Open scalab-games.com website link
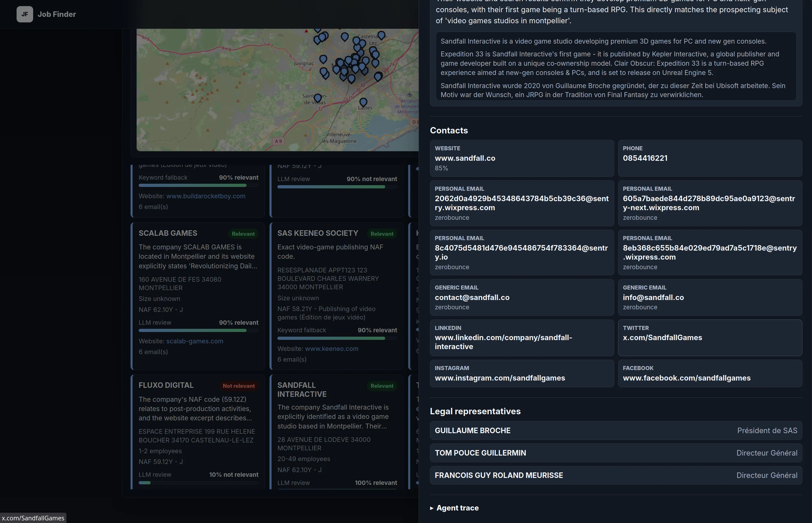Viewport: 812px width, 523px height. click(194, 341)
